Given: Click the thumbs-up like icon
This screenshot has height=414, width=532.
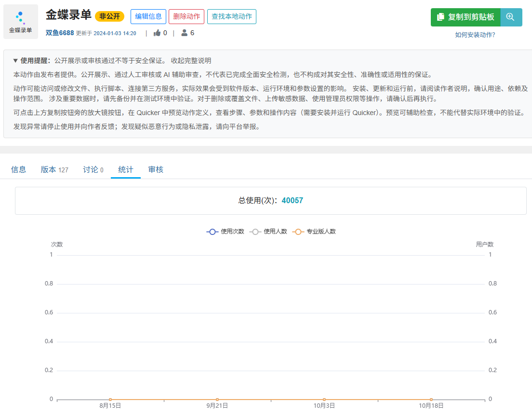Looking at the screenshot, I should tap(157, 33).
